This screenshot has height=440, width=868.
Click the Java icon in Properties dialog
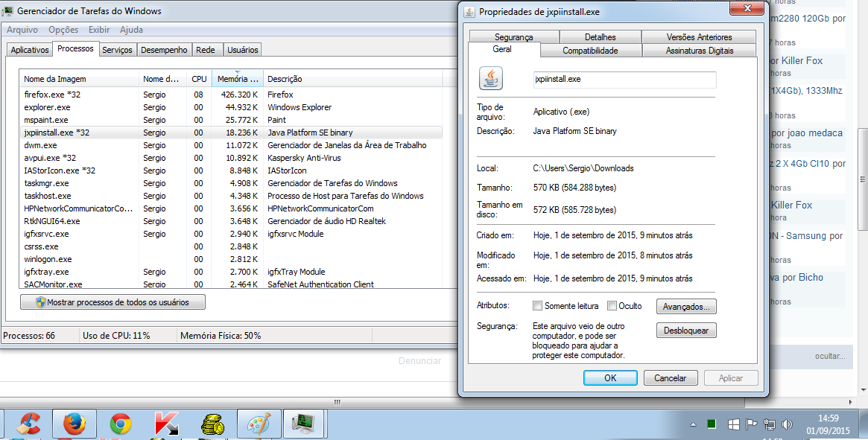[490, 79]
